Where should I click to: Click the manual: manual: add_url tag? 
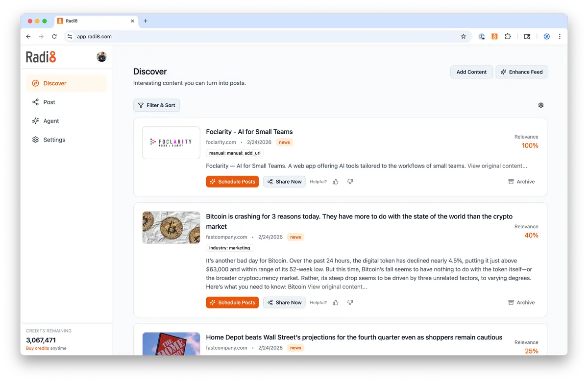[235, 153]
